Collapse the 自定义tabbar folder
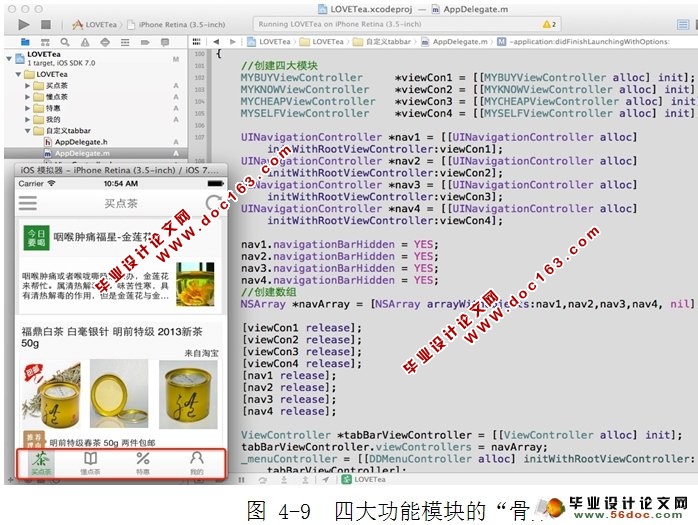Screen dimensions: 698x525 pyautogui.click(x=28, y=131)
